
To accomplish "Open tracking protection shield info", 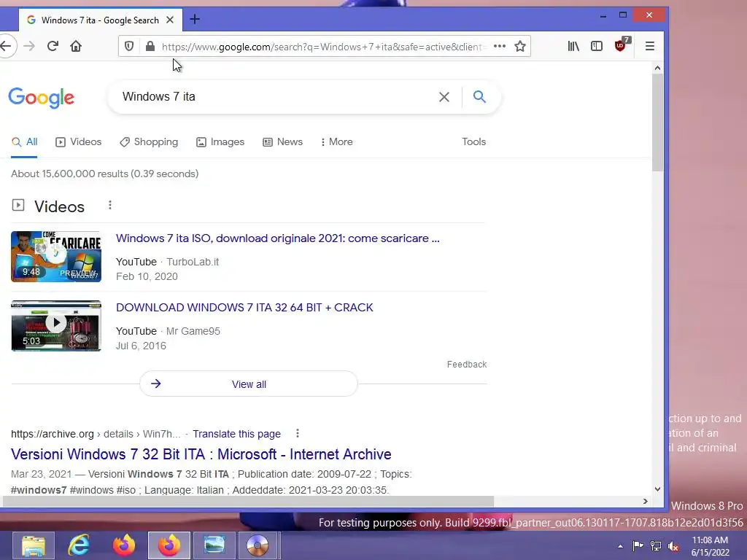I will pos(129,46).
